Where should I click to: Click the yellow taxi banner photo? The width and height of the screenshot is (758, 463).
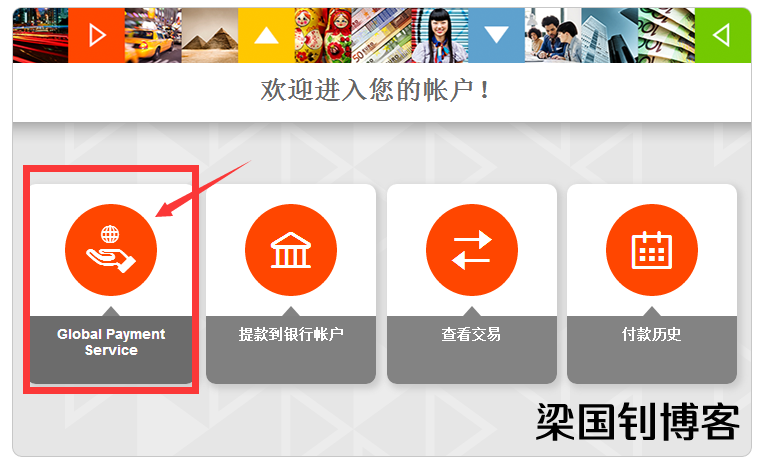click(x=153, y=35)
